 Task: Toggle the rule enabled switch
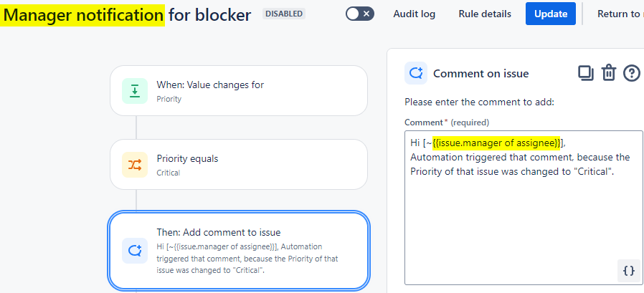(359, 14)
